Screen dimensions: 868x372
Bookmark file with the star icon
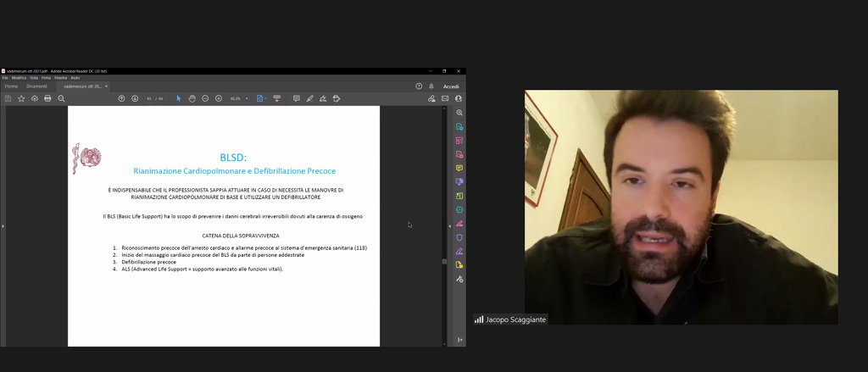[x=21, y=98]
